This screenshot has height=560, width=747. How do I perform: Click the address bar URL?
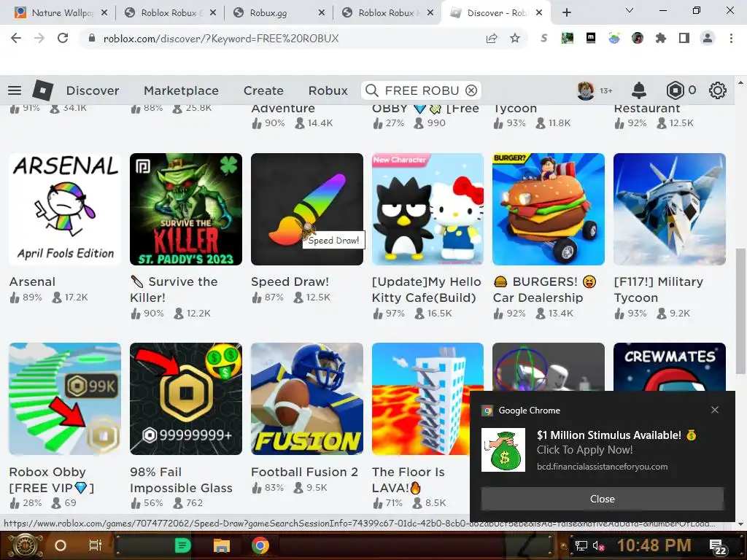pos(220,39)
